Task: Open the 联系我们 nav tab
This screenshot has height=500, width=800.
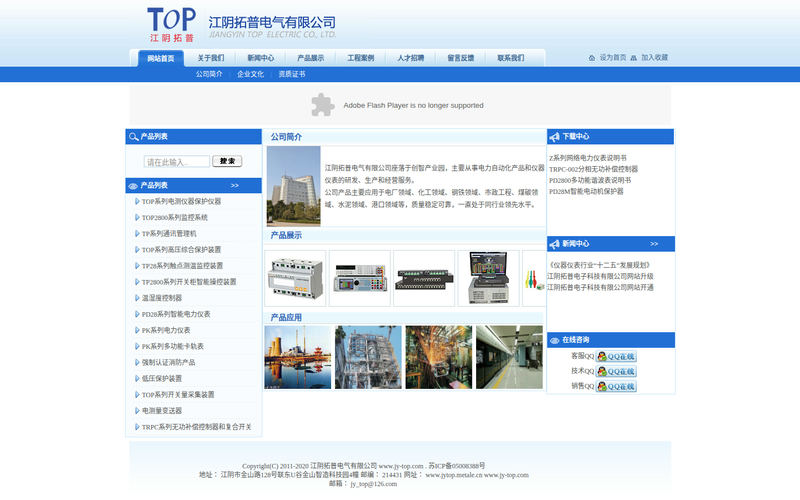Action: tap(511, 58)
